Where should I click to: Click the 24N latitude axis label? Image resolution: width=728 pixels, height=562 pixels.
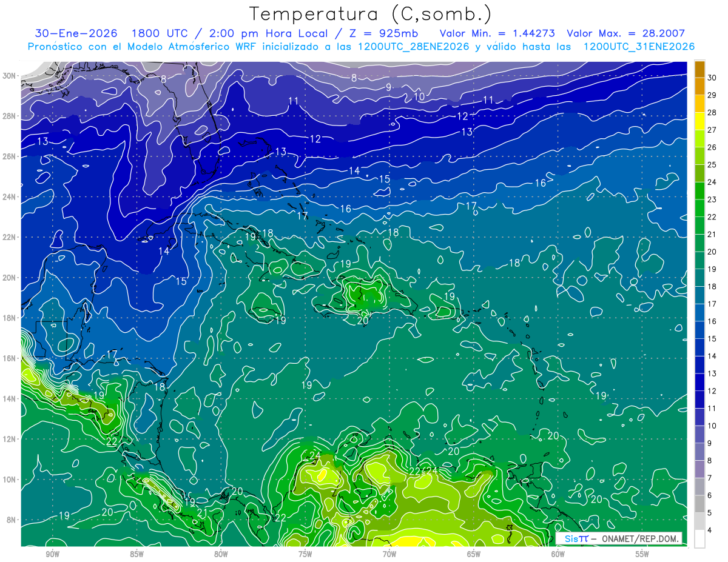(9, 197)
